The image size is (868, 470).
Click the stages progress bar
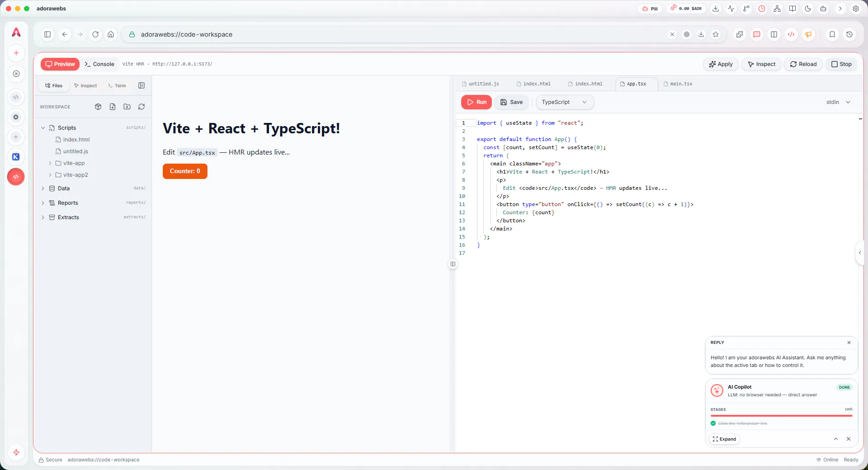781,416
